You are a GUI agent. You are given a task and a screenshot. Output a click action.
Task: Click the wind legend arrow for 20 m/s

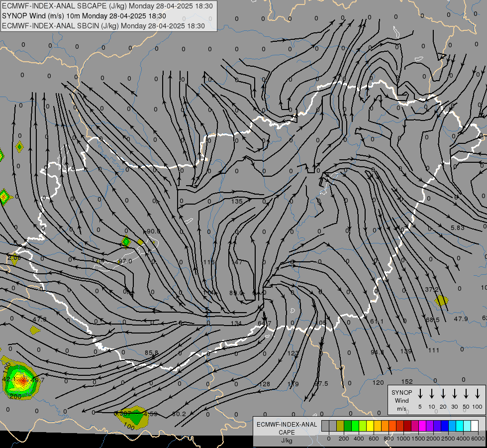(443, 394)
